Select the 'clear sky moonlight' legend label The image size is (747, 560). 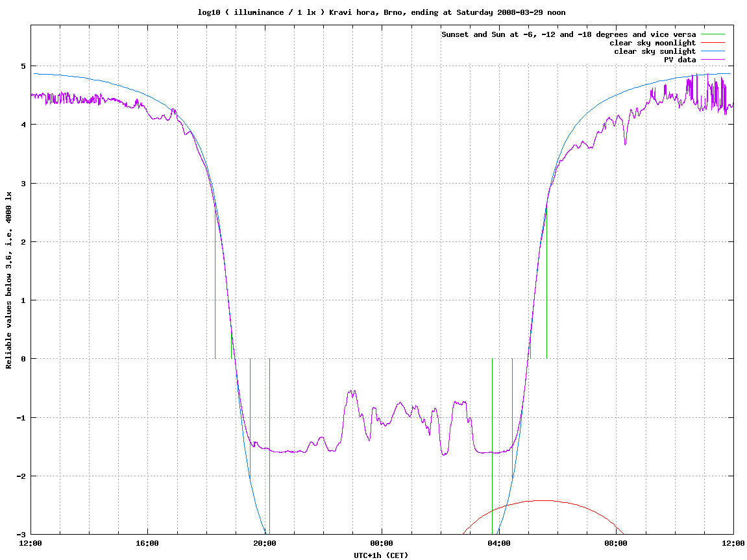coord(653,43)
